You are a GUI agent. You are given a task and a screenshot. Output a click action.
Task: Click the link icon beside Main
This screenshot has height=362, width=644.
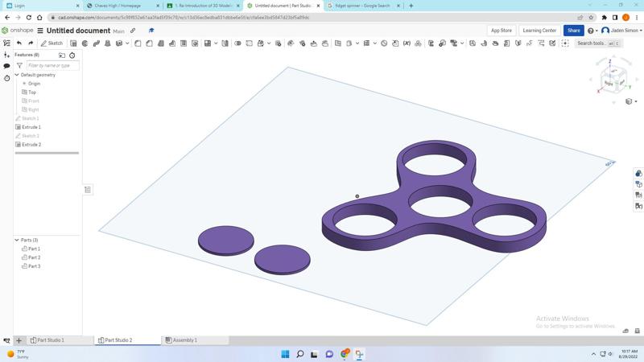(x=133, y=31)
